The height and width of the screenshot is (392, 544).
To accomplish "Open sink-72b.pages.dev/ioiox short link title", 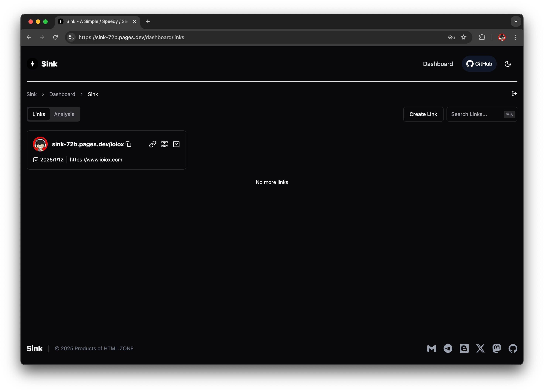I will coord(88,144).
